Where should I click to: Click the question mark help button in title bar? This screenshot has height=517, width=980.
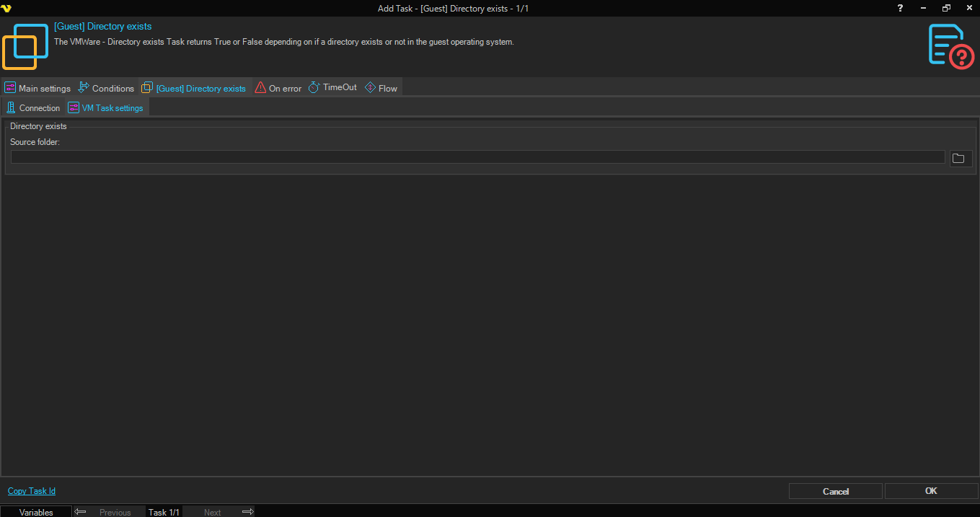(900, 8)
